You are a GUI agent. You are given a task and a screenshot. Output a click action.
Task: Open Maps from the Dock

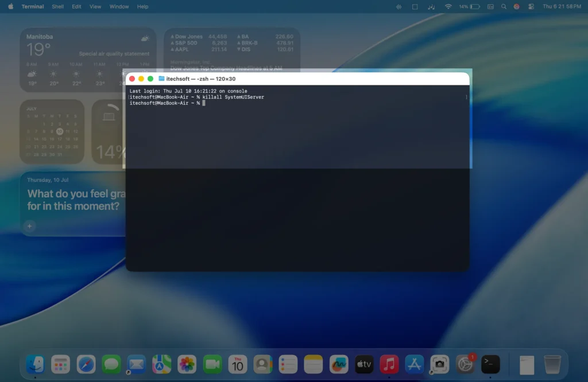pyautogui.click(x=161, y=364)
